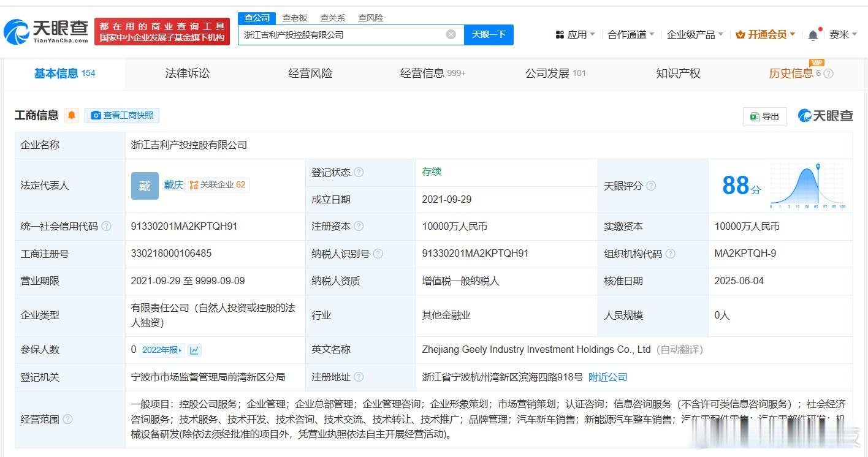Click help icon next to 统一社会信用代码
Screen dimensions: 868x457
(106, 226)
